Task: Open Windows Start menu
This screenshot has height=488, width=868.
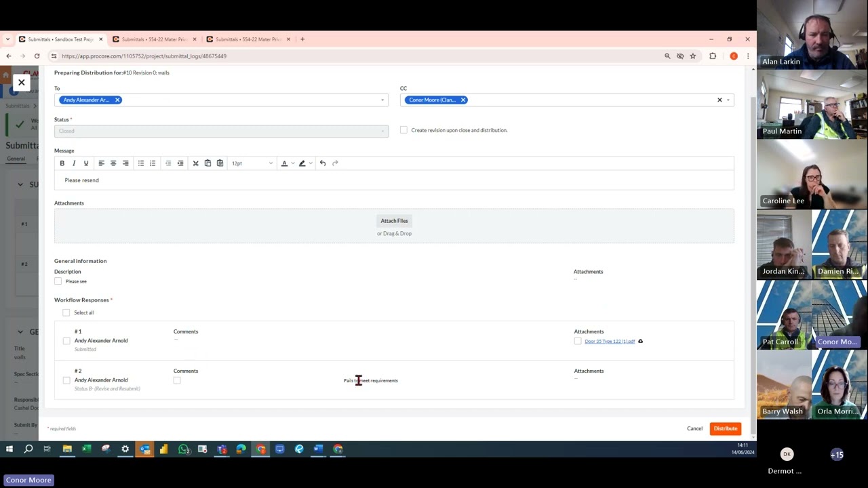Action: (x=9, y=449)
